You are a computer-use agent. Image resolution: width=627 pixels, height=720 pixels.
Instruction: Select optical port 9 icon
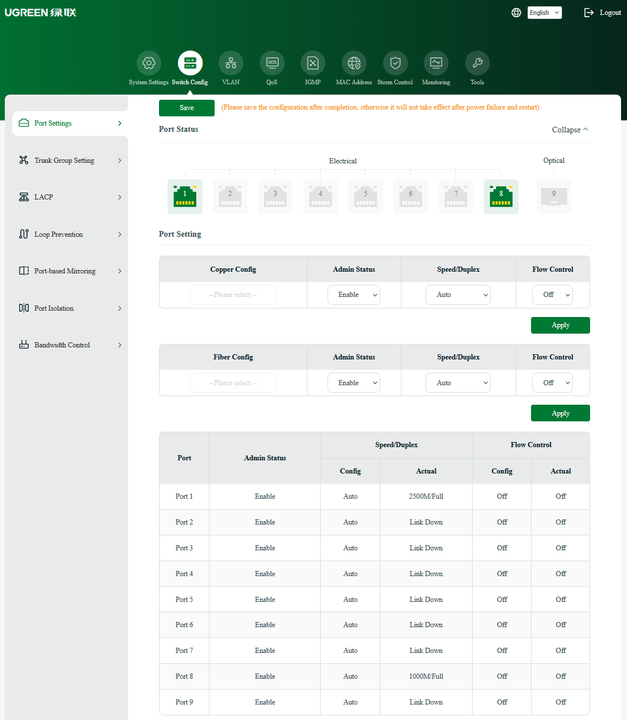click(x=554, y=197)
